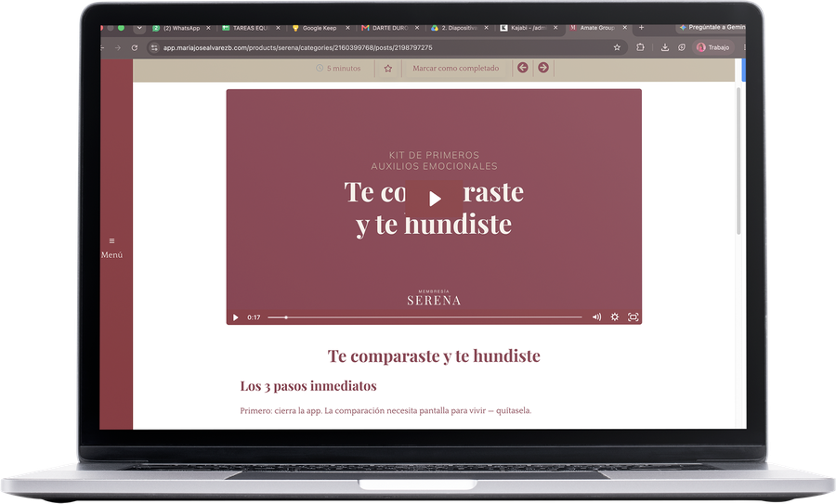Play the video with the center play button
836x504 pixels.
pyautogui.click(x=434, y=200)
